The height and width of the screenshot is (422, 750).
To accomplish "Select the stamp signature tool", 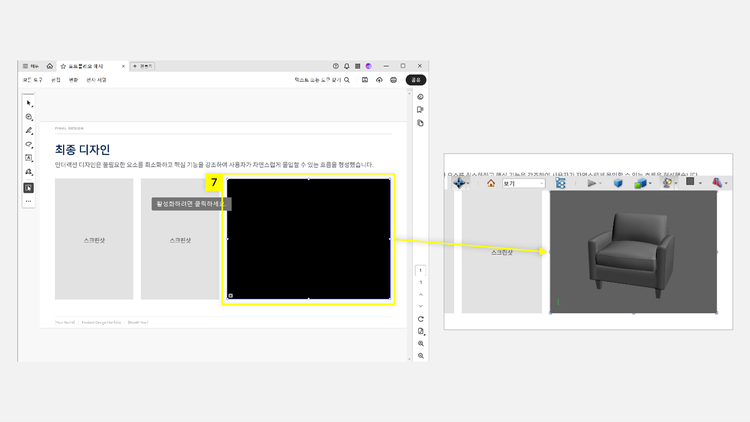I will pyautogui.click(x=29, y=171).
